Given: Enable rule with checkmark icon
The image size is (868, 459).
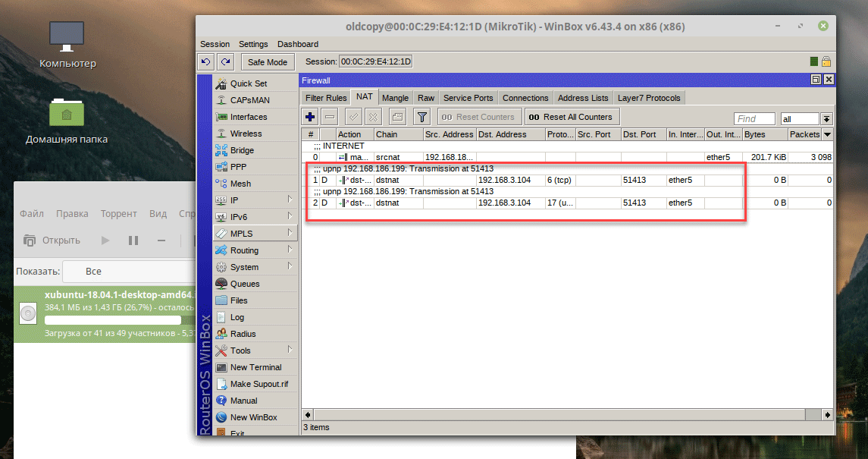Looking at the screenshot, I should click(354, 117).
